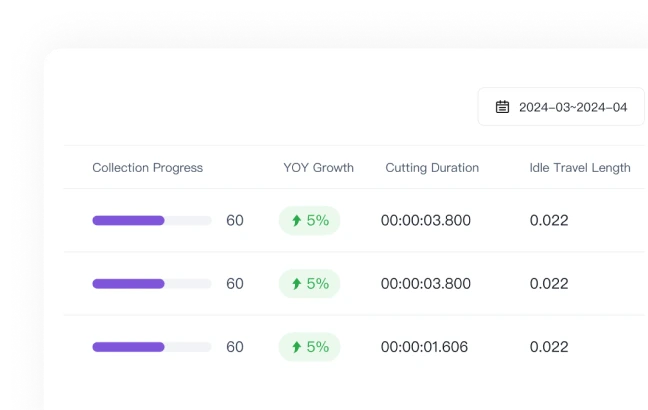The height and width of the screenshot is (410, 648).
Task: Sort by Collection Progress column header
Action: [147, 168]
